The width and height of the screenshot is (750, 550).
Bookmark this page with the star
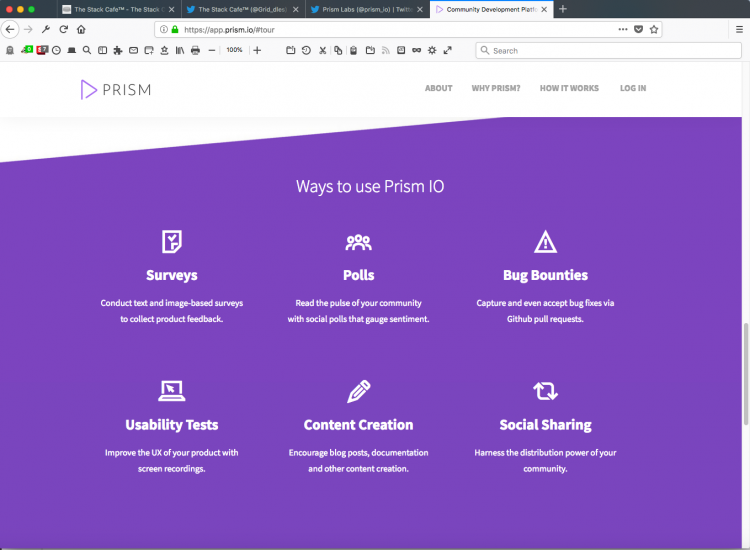click(x=654, y=29)
